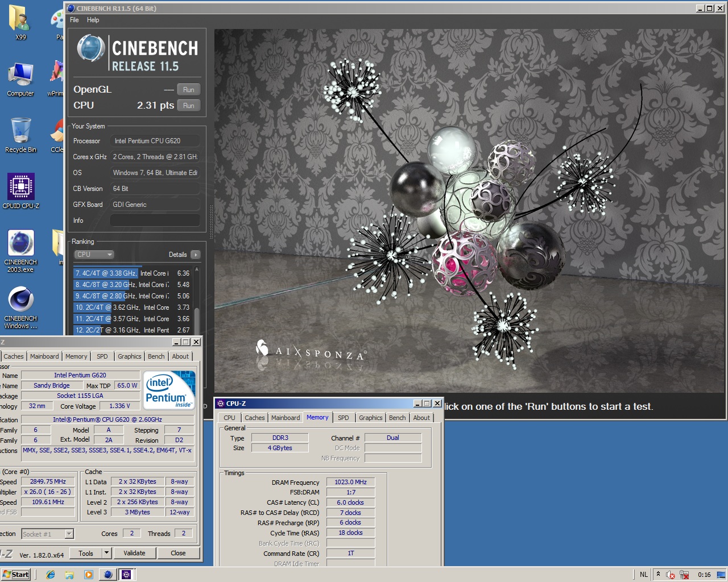The height and width of the screenshot is (582, 728).
Task: Open Mainboard tab in Memory CPU-Z window
Action: 286,418
